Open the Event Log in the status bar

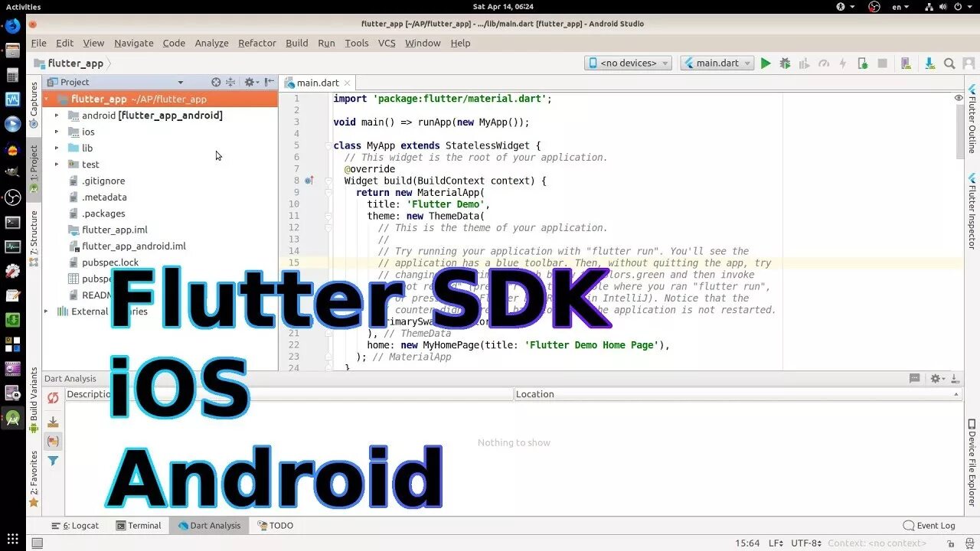[x=929, y=525]
